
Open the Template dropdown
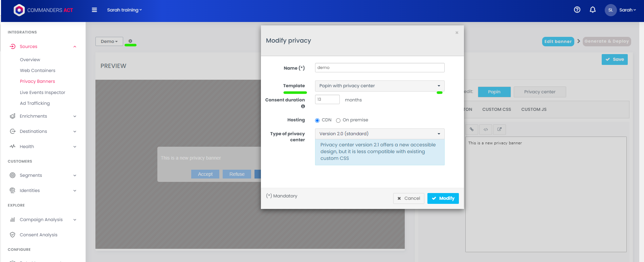379,86
